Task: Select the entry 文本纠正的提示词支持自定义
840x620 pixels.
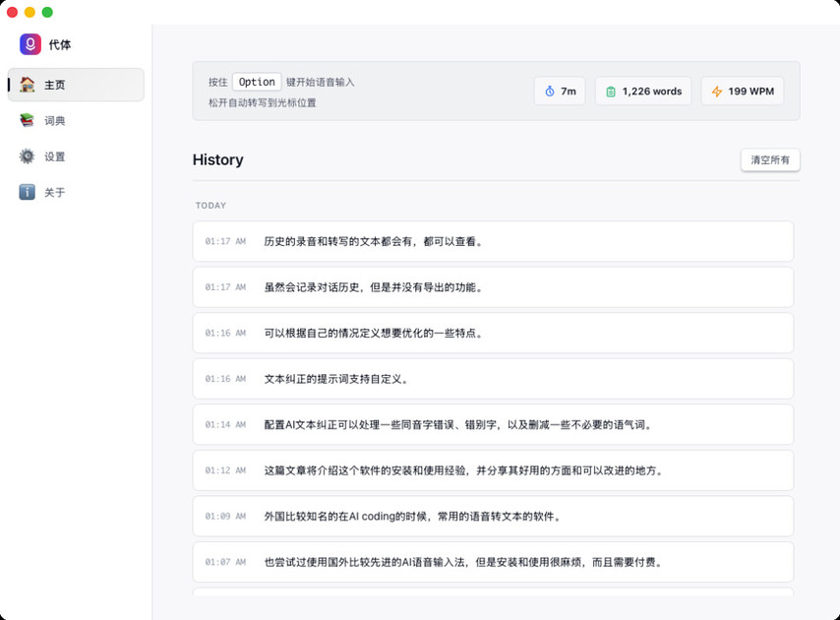Action: tap(493, 379)
